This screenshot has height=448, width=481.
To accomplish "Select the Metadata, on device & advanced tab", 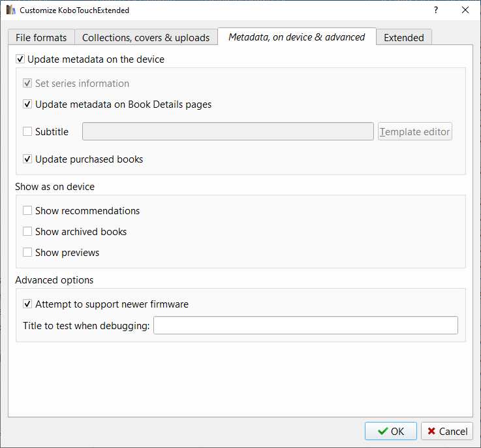I will click(x=296, y=37).
